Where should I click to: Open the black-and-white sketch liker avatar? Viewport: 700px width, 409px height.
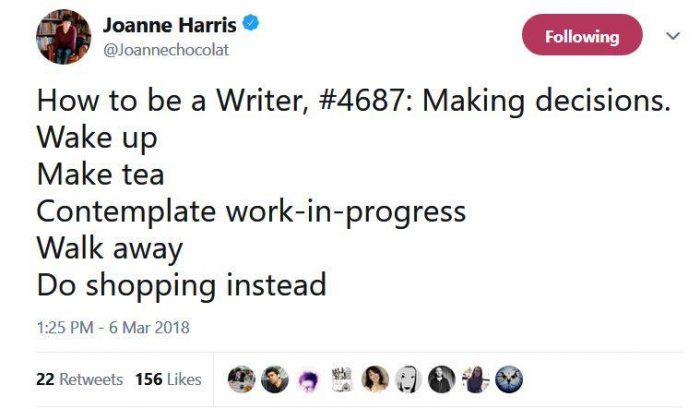pos(343,379)
